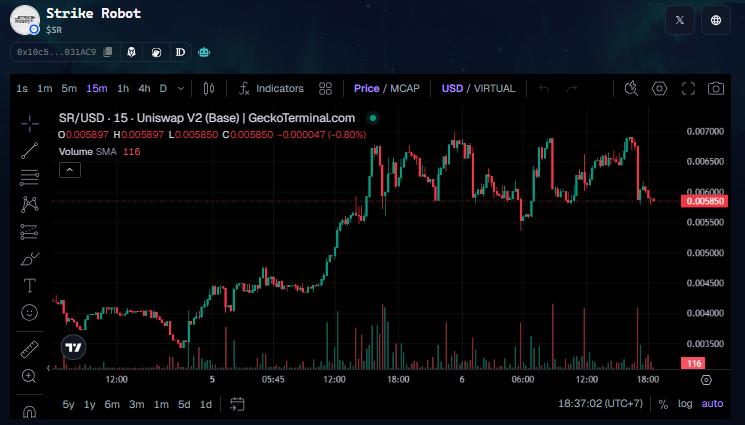The image size is (745, 425).
Task: Select the 1h timeframe
Action: tap(123, 88)
